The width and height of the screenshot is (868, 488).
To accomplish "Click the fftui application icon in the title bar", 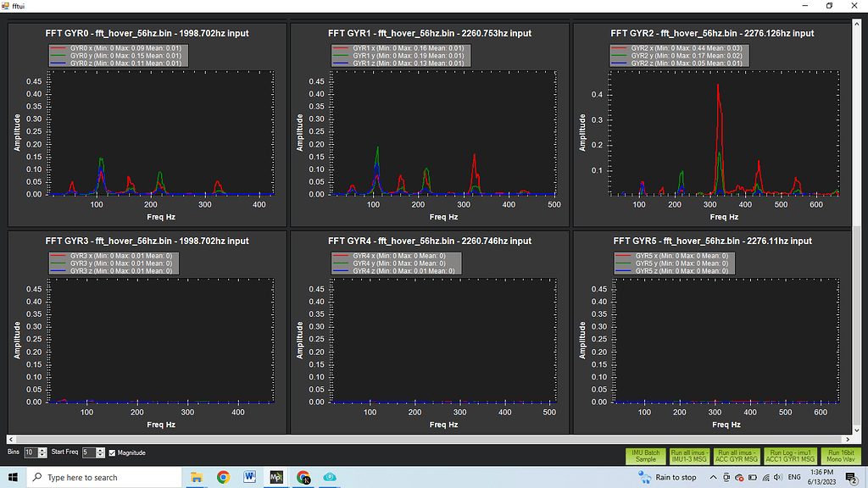I will point(7,5).
